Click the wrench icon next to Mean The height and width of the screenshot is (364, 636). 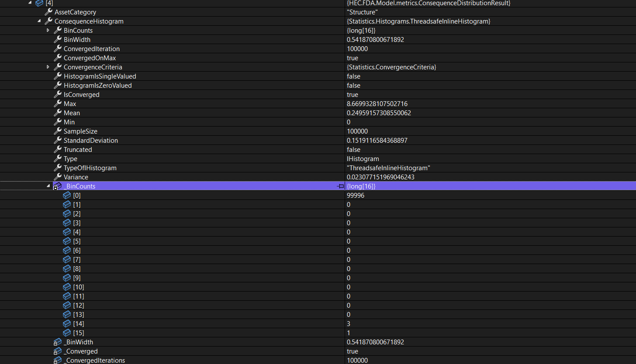pos(57,113)
